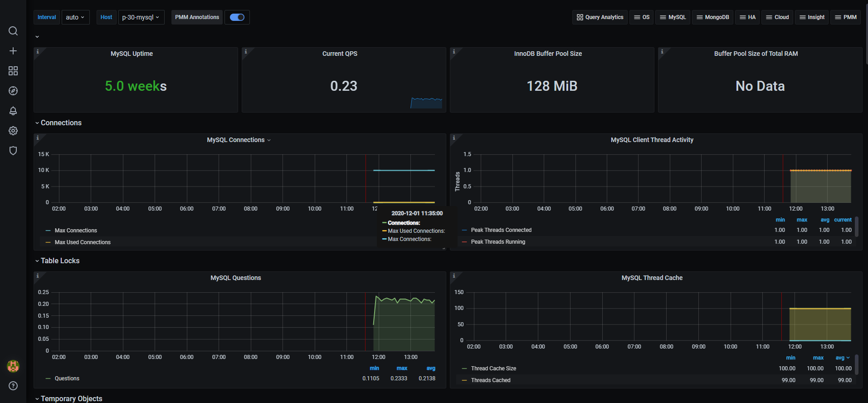Screen dimensions: 868x403
Task: Open the MySQL menu in top bar
Action: click(673, 17)
